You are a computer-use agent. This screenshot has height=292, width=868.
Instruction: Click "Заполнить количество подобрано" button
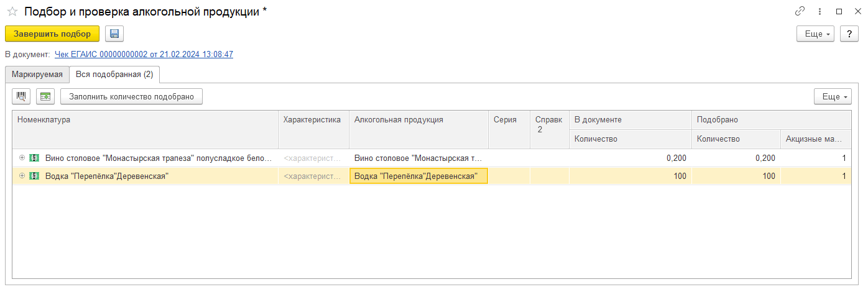[x=131, y=96]
